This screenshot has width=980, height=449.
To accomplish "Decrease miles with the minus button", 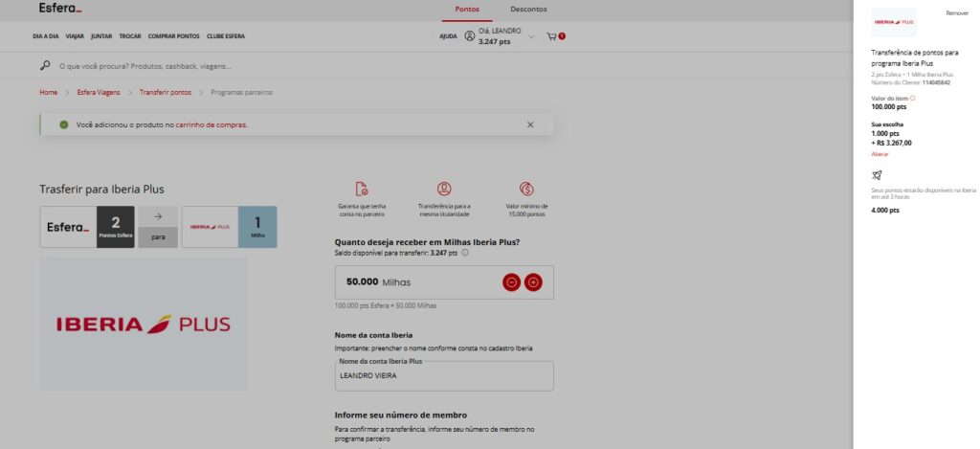I will point(512,282).
